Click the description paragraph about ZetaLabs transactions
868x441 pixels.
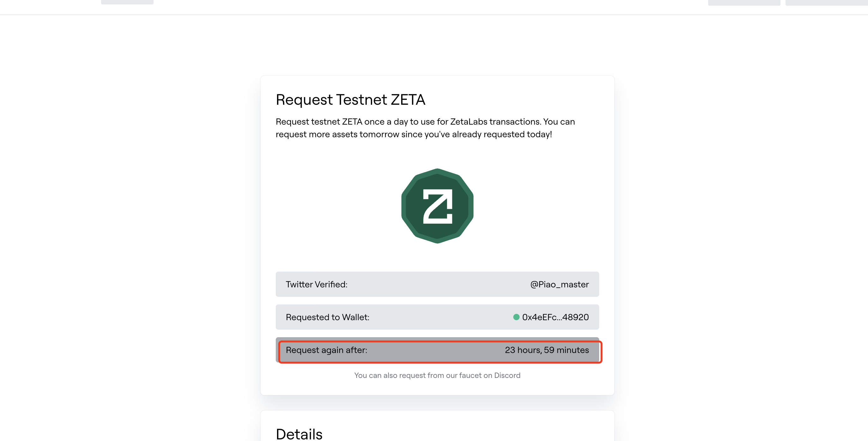tap(425, 128)
